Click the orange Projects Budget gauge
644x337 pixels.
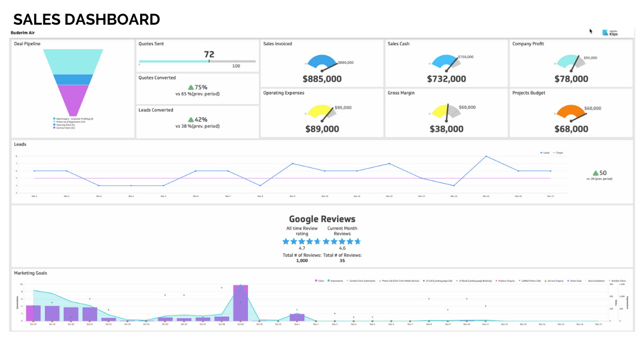point(570,111)
